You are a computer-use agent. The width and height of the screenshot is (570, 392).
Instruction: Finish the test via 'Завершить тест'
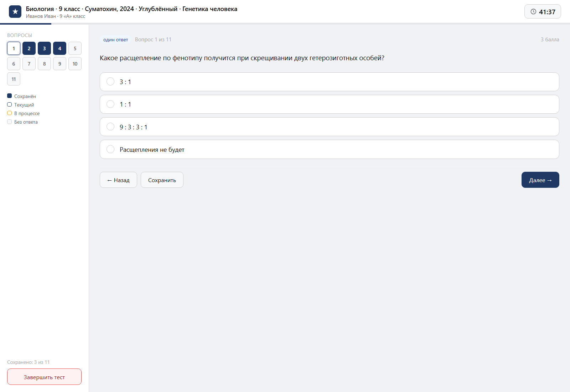click(x=44, y=377)
